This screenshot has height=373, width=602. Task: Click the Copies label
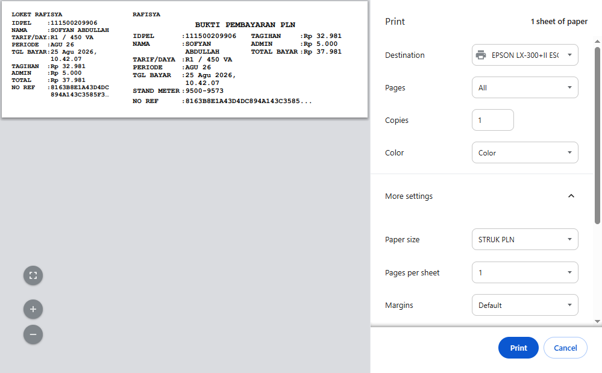pyautogui.click(x=397, y=120)
